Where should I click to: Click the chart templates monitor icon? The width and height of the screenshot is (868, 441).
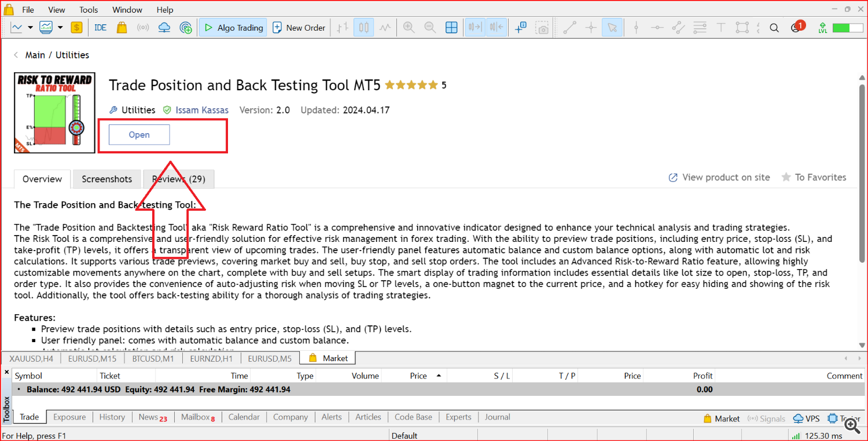[x=46, y=27]
